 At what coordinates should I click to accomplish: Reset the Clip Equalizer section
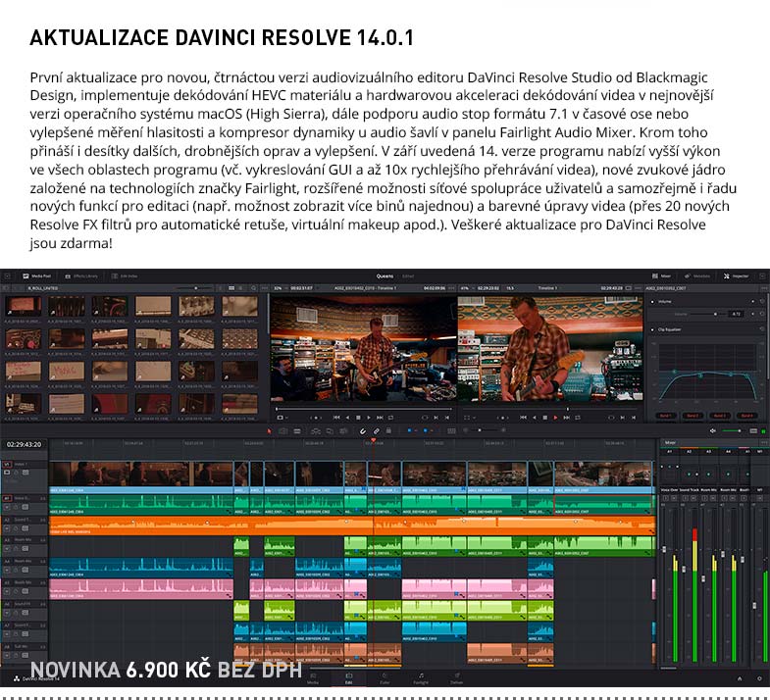(761, 329)
